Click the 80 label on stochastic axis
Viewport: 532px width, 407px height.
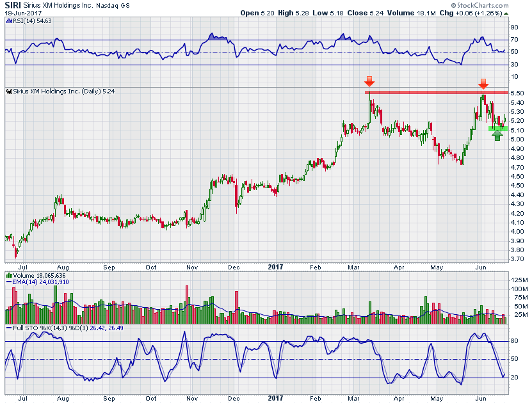[514, 341]
